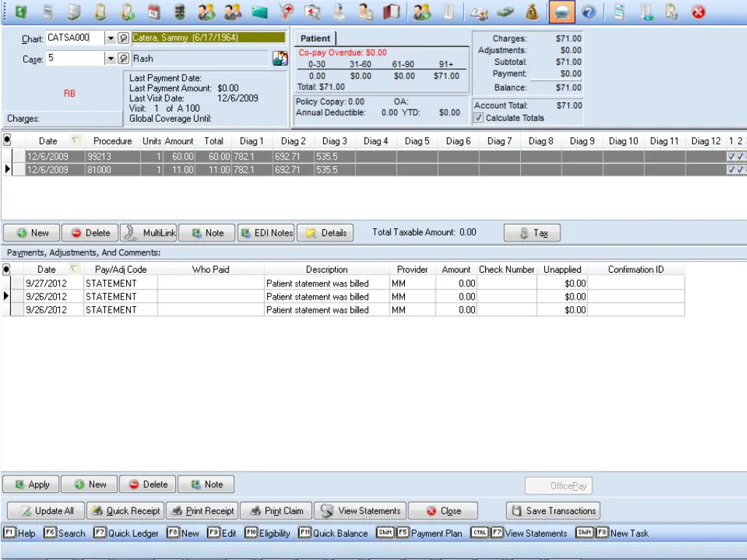Click into the Case number field
The height and width of the screenshot is (560, 747).
click(x=75, y=58)
